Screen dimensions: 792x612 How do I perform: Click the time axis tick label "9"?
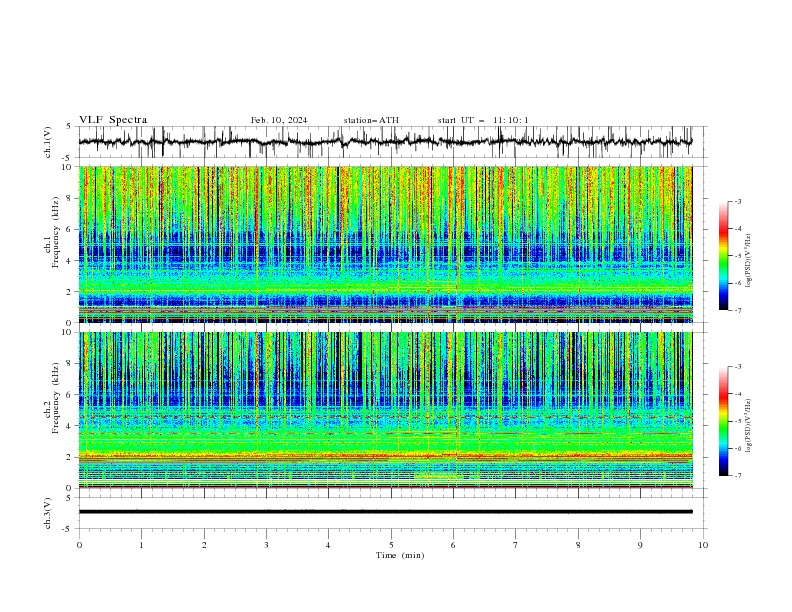pyautogui.click(x=640, y=545)
